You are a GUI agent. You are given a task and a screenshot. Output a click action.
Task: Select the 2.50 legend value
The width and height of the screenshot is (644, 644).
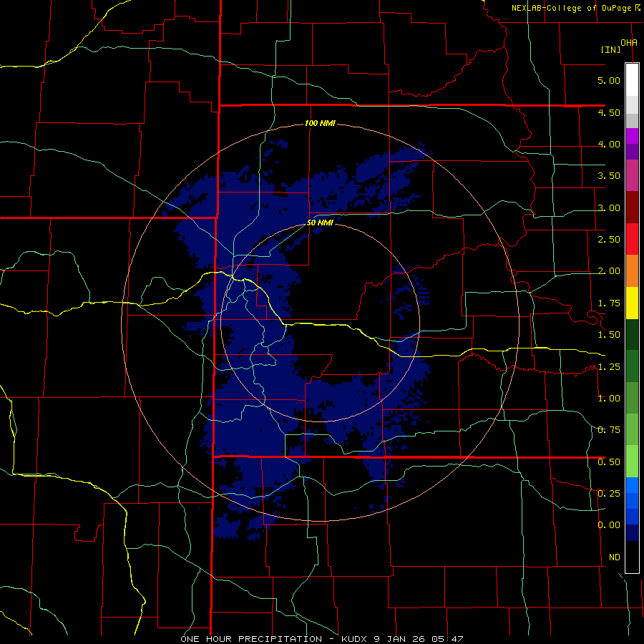tap(609, 240)
